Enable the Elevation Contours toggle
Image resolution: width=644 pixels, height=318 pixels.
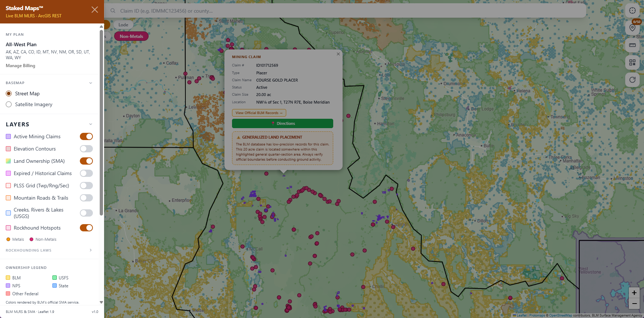tap(86, 149)
